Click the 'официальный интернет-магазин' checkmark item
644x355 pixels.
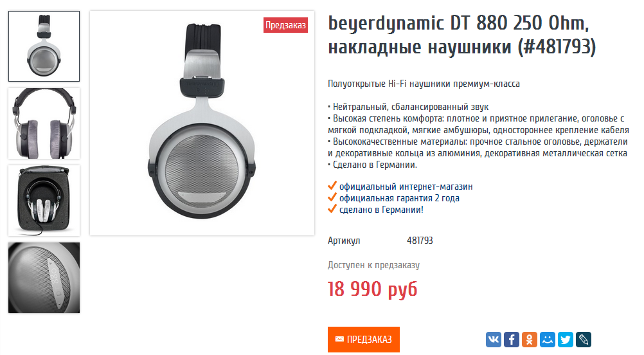click(400, 187)
